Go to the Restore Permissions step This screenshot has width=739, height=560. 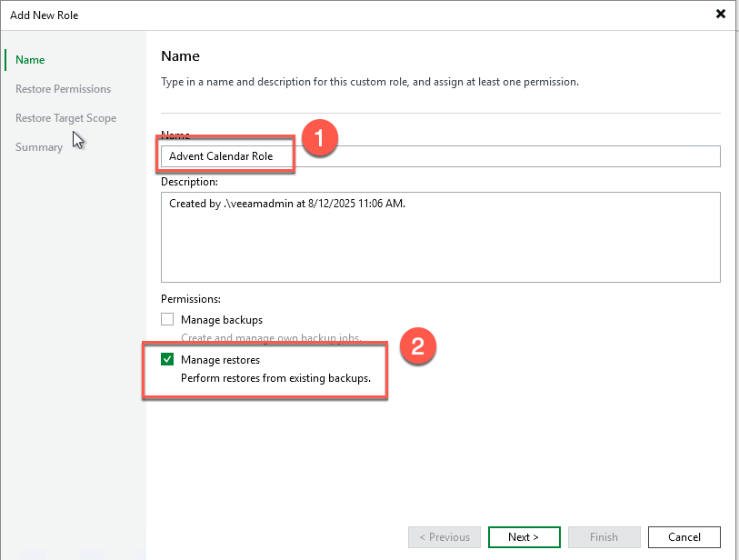click(x=63, y=89)
